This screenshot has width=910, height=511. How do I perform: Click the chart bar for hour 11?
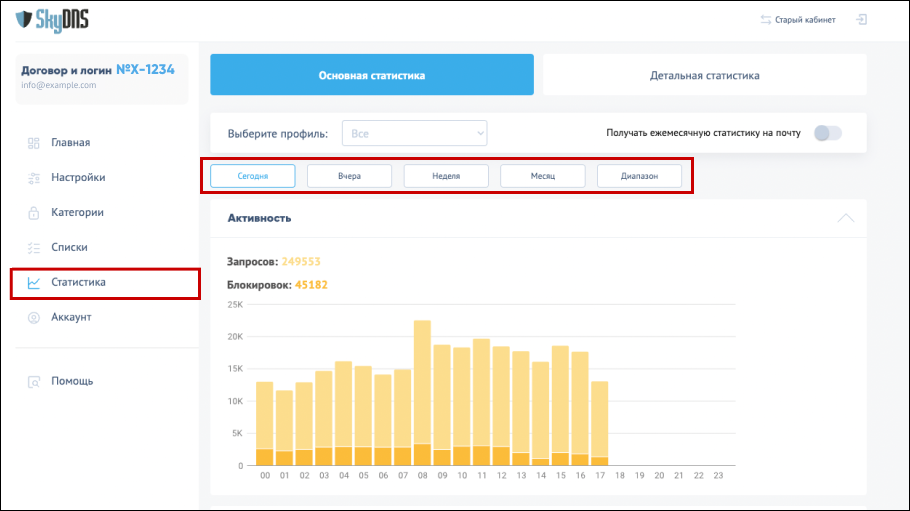482,402
